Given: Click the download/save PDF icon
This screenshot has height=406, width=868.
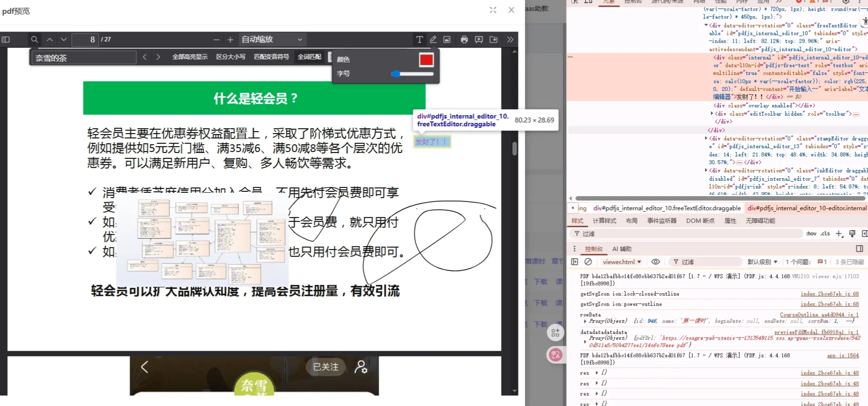Looking at the screenshot, I should tap(494, 39).
